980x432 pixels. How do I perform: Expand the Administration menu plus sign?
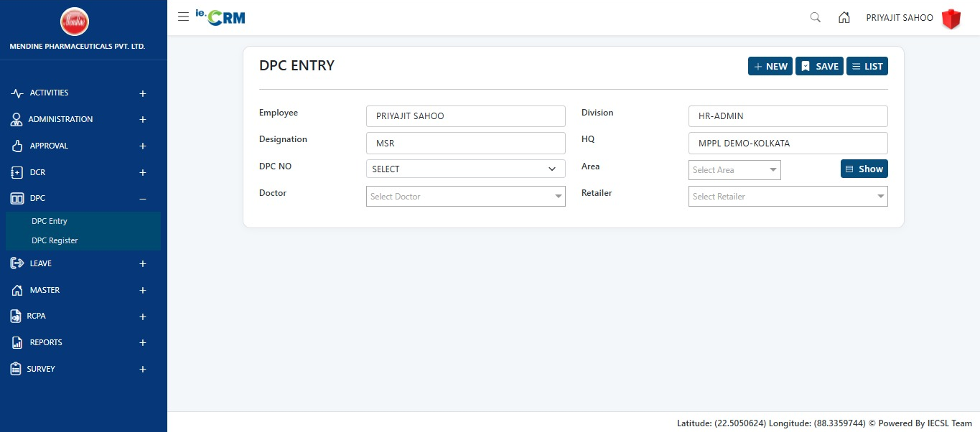pyautogui.click(x=143, y=120)
